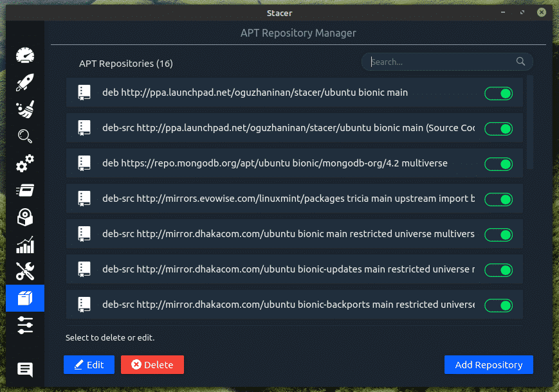Image resolution: width=559 pixels, height=392 pixels.
Task: Select 'deb https://repo.mongodb.org/apt/ubuntu' row text
Action: click(x=275, y=163)
